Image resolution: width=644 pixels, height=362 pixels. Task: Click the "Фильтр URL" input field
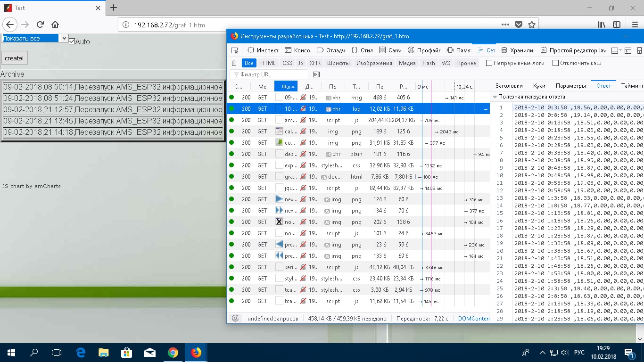coord(270,74)
